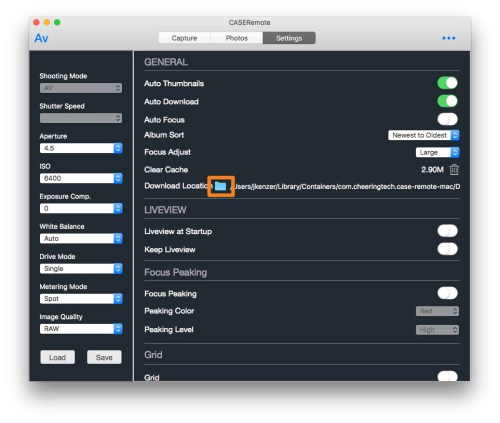The image size is (500, 423).
Task: Click the Save button
Action: 104,357
